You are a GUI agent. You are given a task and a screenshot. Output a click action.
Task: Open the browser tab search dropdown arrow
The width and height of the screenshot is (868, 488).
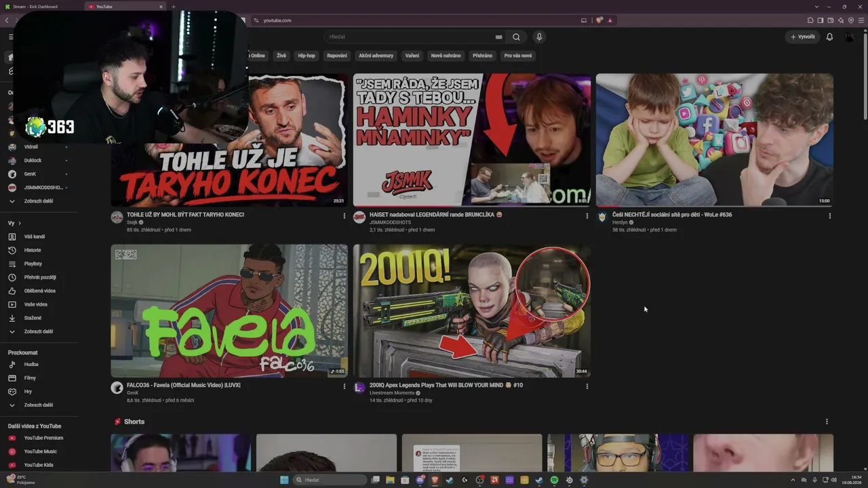[x=817, y=7]
